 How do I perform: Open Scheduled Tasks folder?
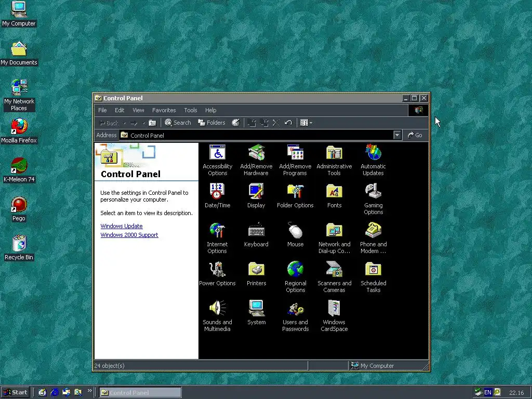(373, 277)
